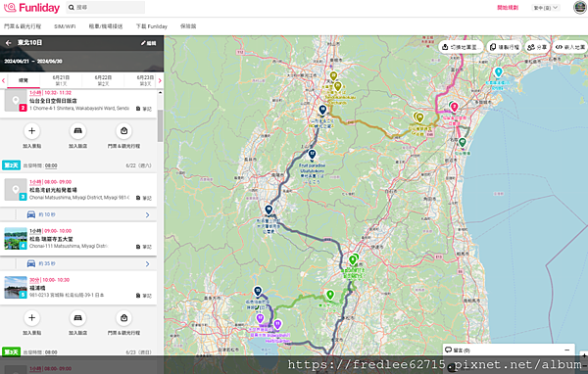
Task: Open stop 2 Sendai hotel card
Action: point(78,104)
